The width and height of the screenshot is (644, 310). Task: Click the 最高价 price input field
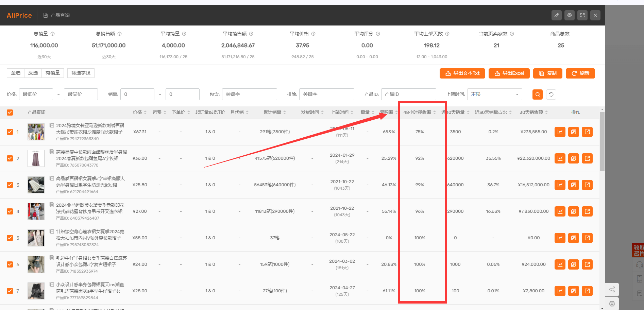tap(81, 94)
